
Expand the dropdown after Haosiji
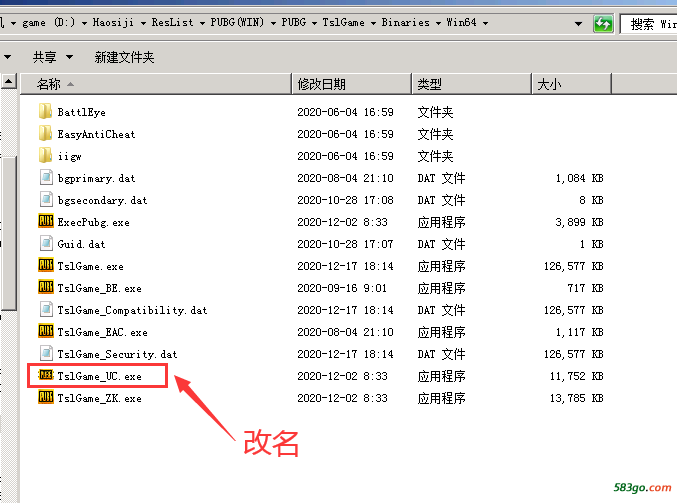143,23
